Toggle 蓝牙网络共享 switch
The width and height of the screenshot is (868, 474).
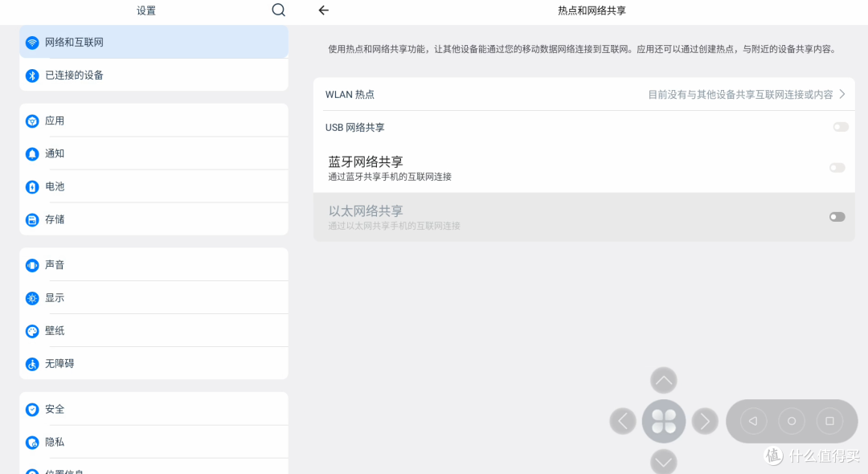[837, 168]
